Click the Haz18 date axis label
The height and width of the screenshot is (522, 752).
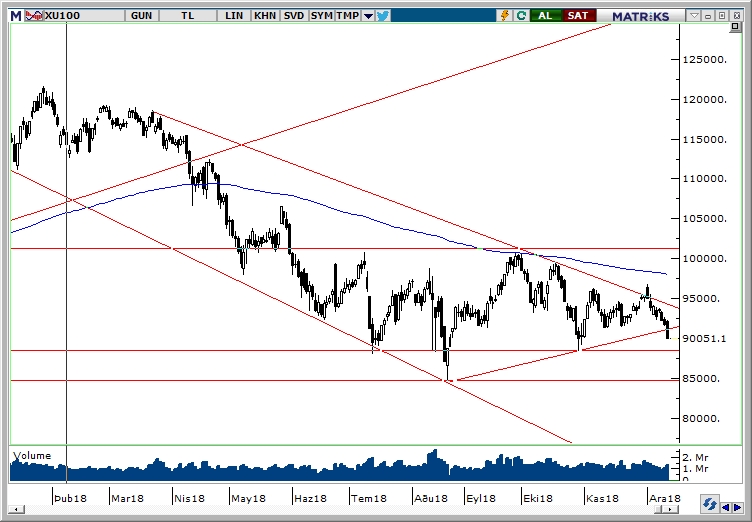tap(310, 498)
